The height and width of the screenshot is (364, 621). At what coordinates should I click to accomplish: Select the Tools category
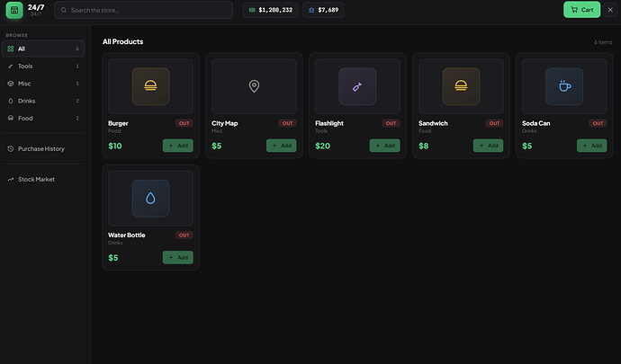click(x=43, y=67)
